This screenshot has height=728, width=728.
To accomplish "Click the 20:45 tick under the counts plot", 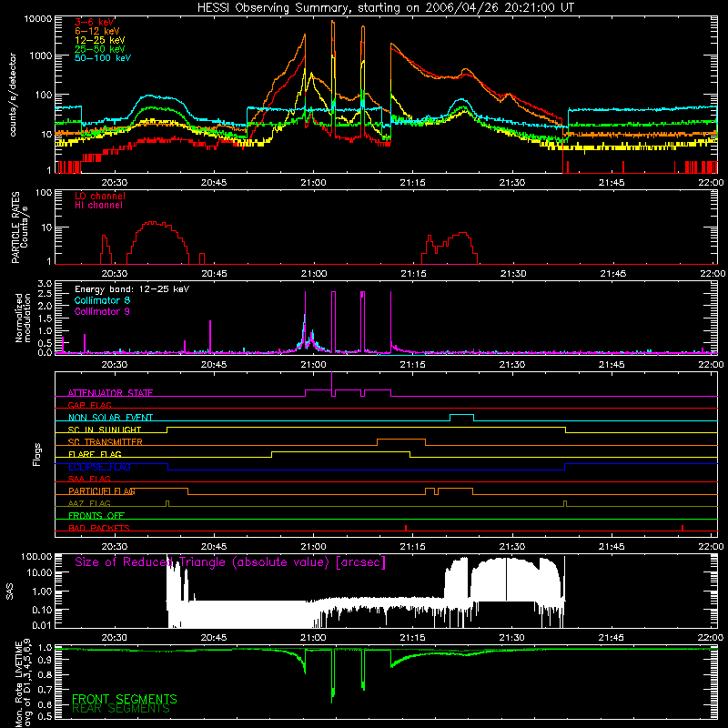I will (x=214, y=183).
